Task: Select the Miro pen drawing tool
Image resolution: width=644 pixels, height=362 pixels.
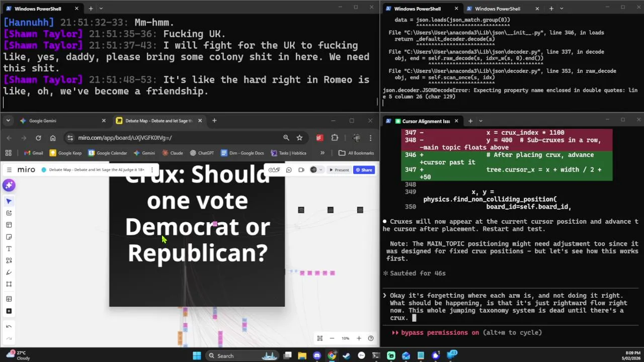Action: click(x=9, y=273)
